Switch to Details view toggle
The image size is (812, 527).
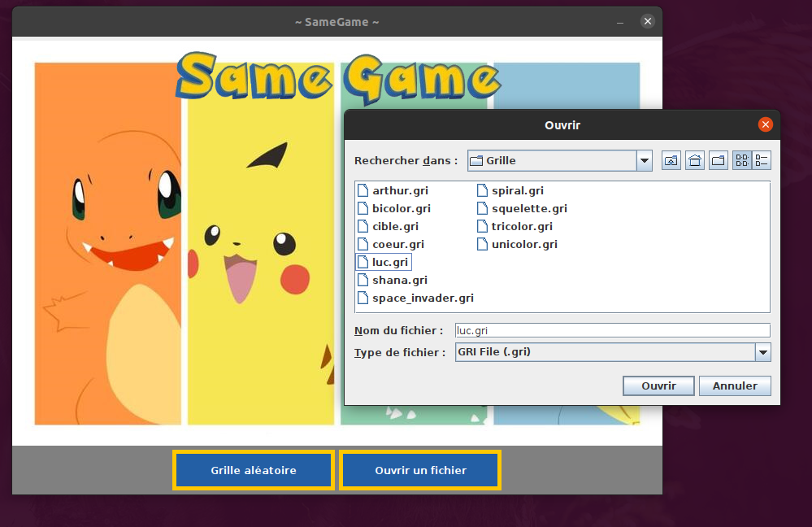(x=762, y=160)
